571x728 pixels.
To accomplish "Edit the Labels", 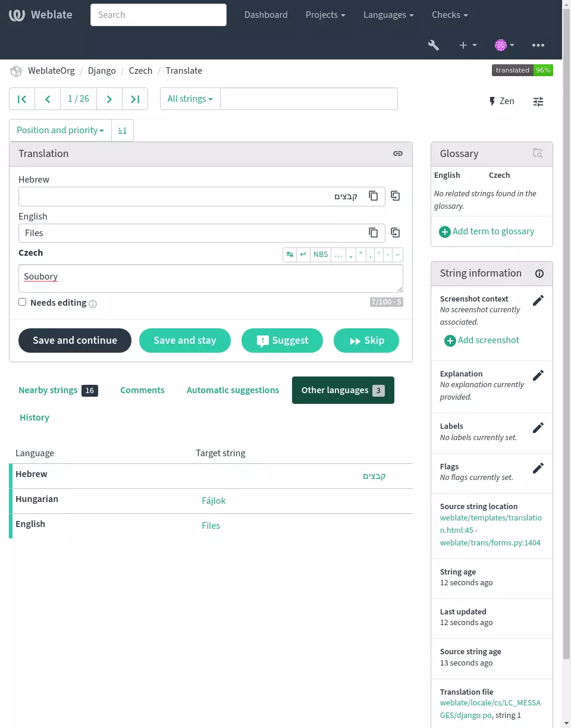I will [x=538, y=428].
